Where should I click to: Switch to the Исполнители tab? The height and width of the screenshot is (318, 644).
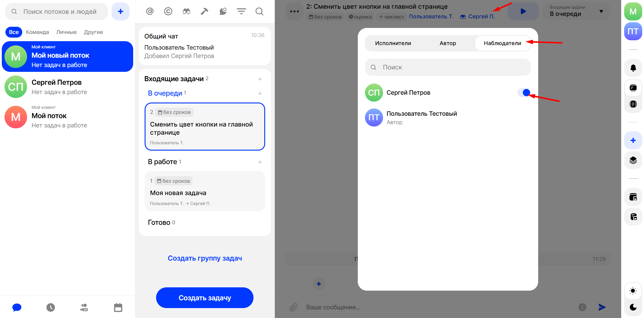point(393,43)
